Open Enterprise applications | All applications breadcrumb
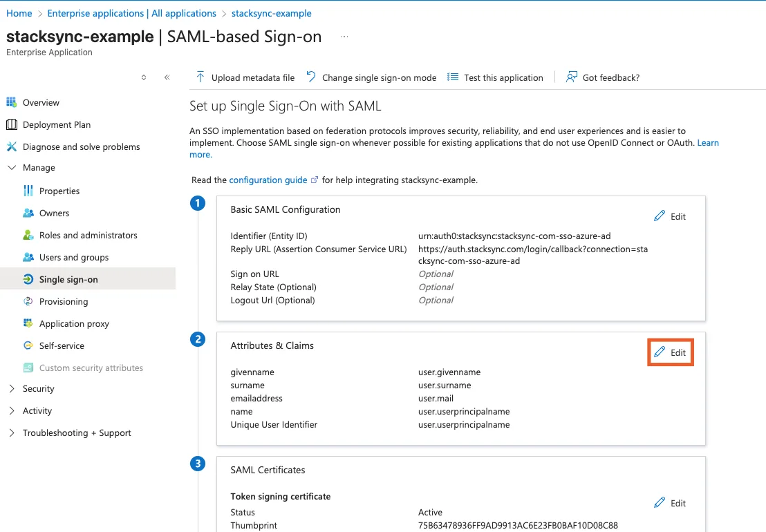The width and height of the screenshot is (766, 532). [131, 13]
